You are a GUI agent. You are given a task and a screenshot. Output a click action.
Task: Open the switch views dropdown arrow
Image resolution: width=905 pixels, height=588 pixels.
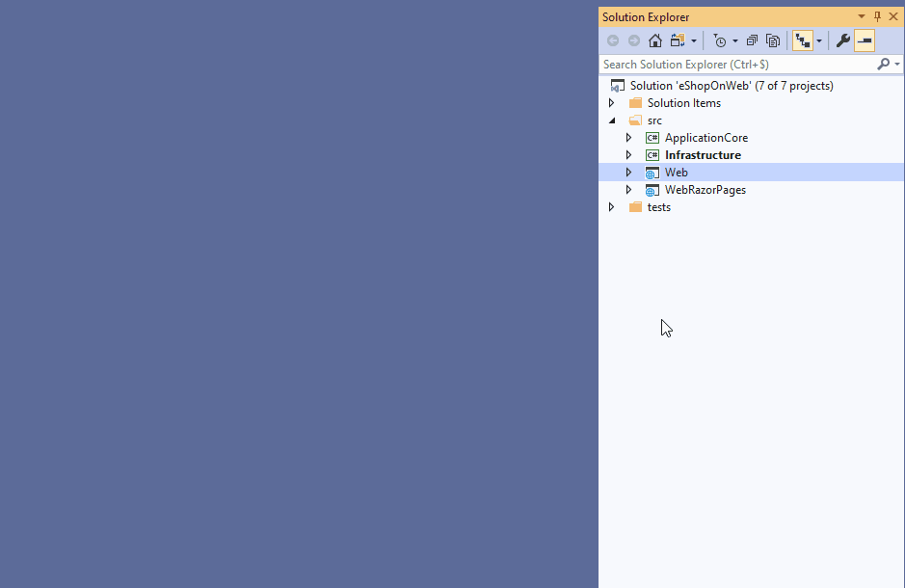(x=694, y=41)
